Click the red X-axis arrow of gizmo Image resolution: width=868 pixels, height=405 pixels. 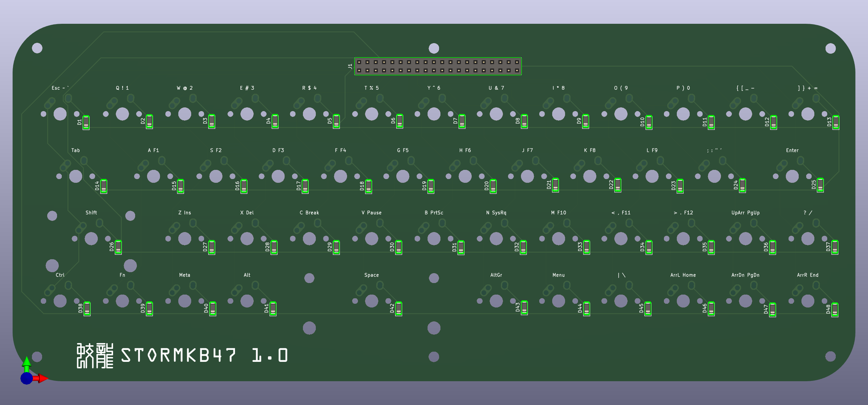[x=42, y=378]
